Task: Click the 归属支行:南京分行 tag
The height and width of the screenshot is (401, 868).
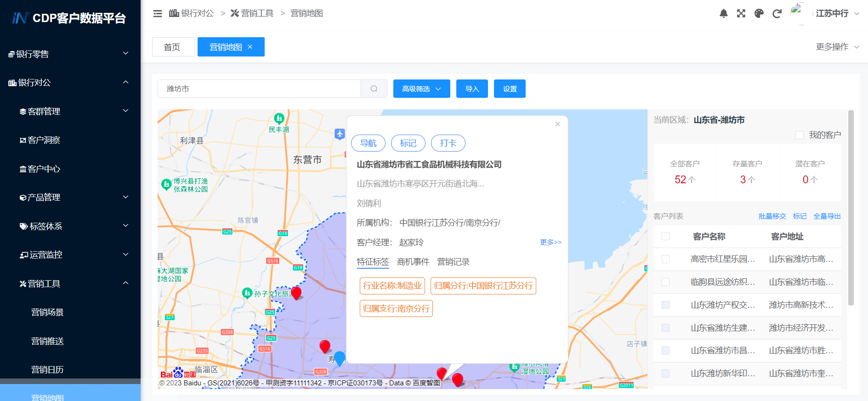Action: (x=396, y=309)
